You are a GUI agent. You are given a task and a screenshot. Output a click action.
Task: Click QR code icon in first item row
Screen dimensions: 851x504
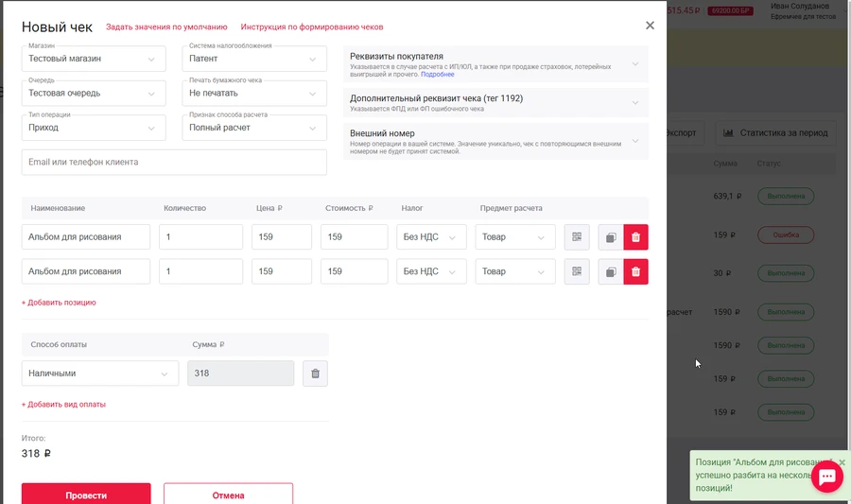[x=577, y=237]
